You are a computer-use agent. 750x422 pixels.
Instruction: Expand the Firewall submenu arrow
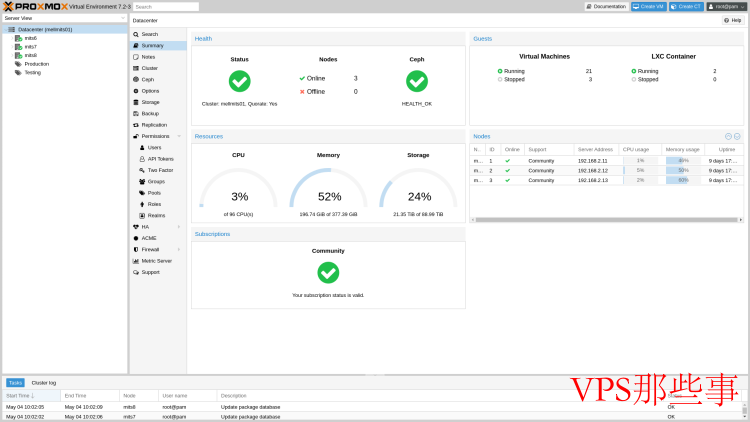click(179, 250)
